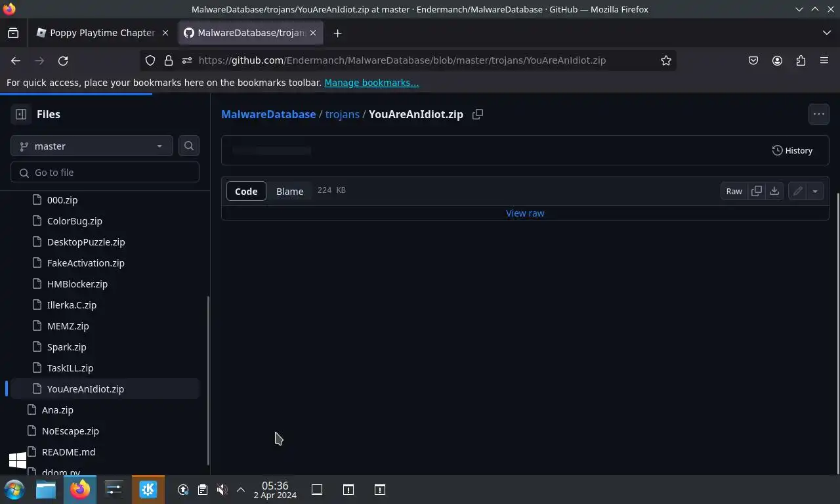Image resolution: width=840 pixels, height=504 pixels.
Task: Copy raw file contents icon
Action: click(757, 191)
